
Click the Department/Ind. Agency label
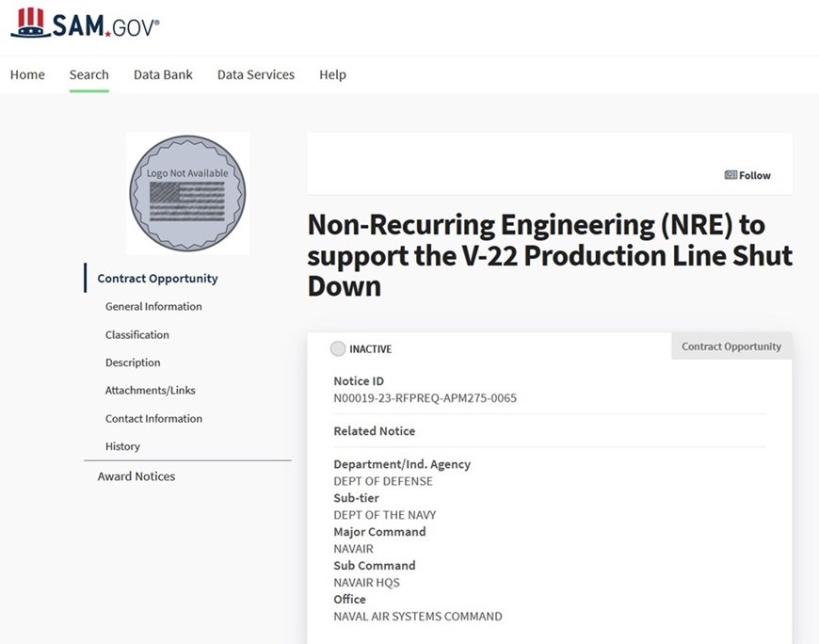(402, 464)
